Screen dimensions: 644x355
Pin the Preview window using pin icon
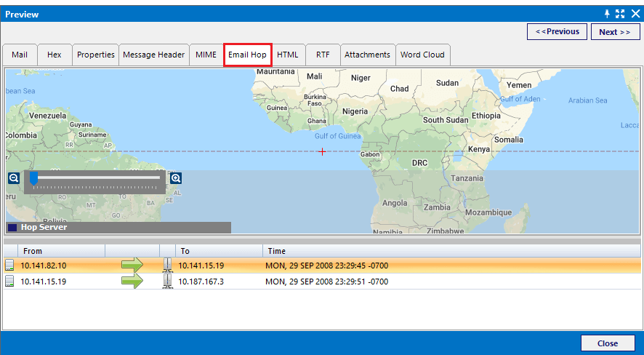click(607, 14)
